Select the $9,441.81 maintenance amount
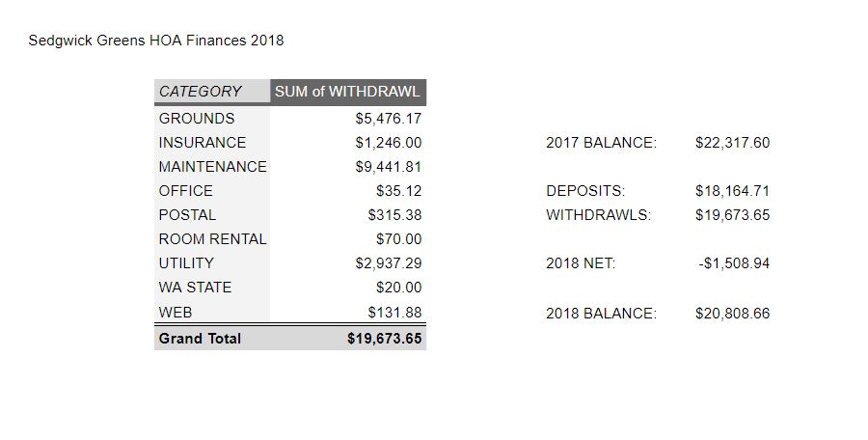The width and height of the screenshot is (868, 440). tap(388, 167)
